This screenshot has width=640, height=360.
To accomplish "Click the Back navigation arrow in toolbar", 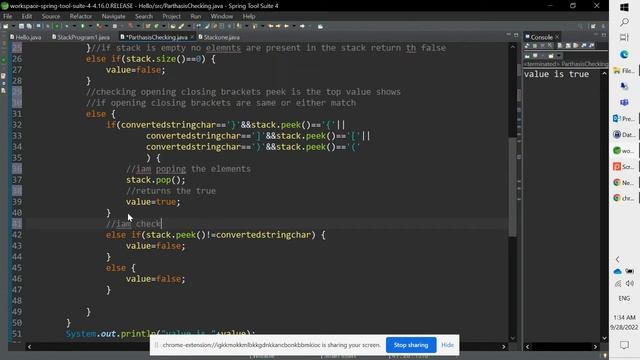I will (287, 26).
